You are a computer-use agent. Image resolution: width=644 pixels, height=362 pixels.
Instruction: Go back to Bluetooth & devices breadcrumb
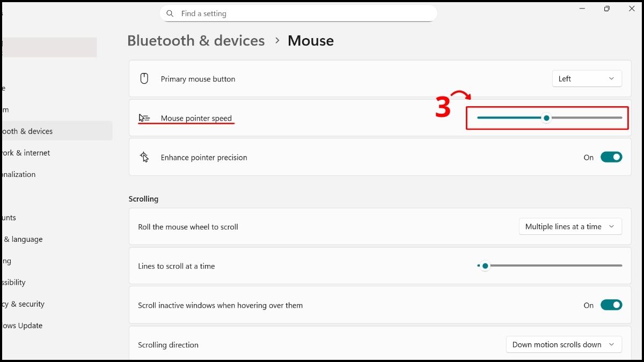tap(196, 41)
